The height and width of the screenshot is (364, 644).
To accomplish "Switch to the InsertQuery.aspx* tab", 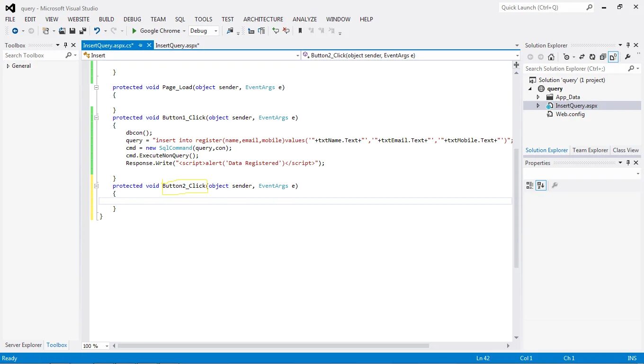I will [177, 45].
